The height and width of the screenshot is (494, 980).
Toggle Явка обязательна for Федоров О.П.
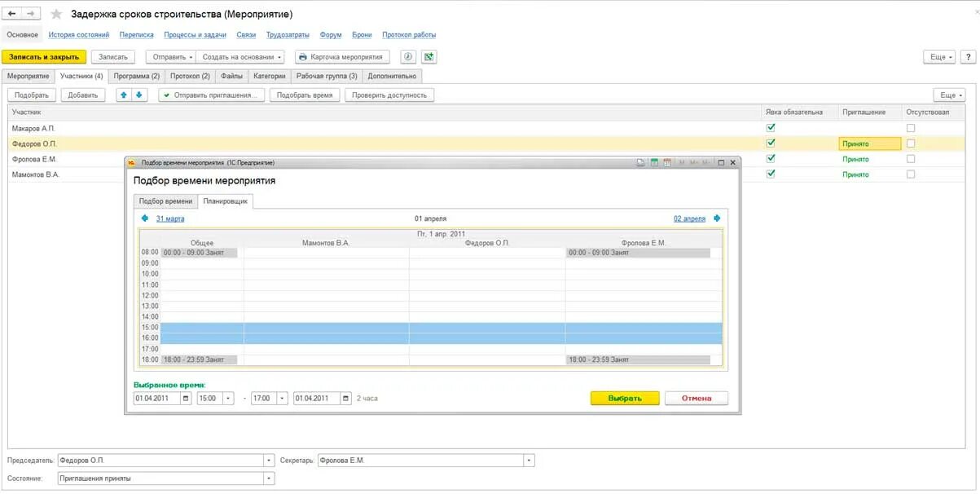[771, 143]
